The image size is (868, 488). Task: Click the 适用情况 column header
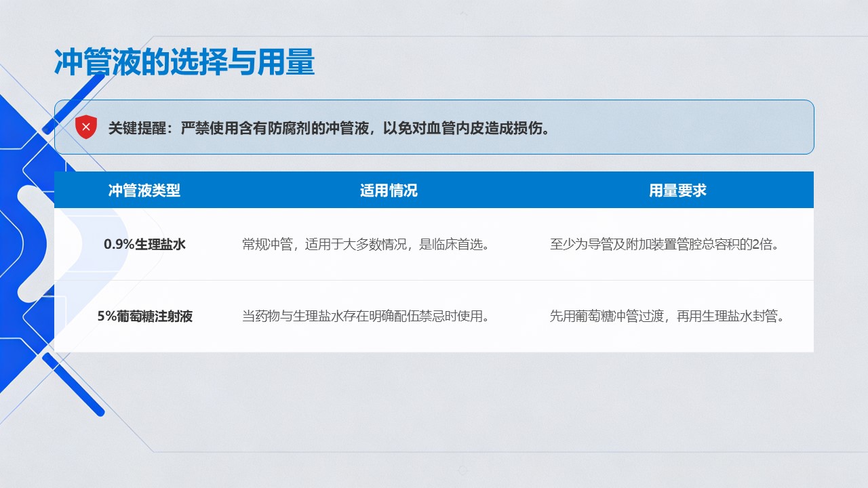(389, 190)
